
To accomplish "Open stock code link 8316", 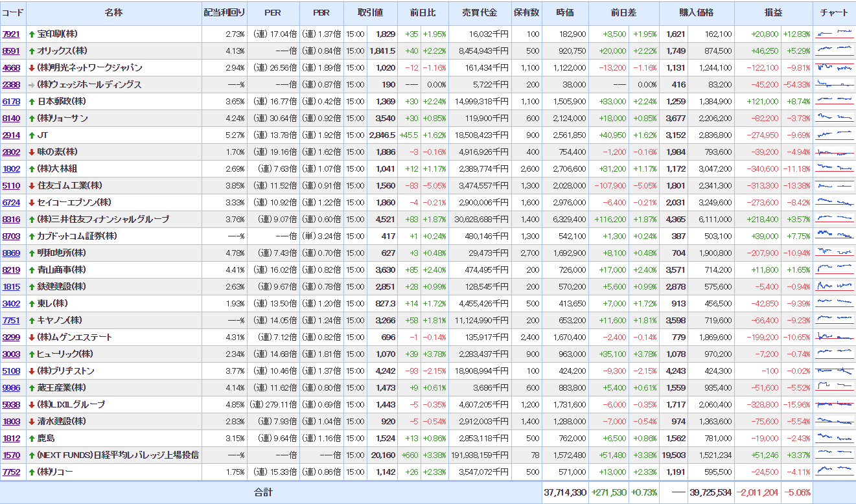I will (11, 220).
